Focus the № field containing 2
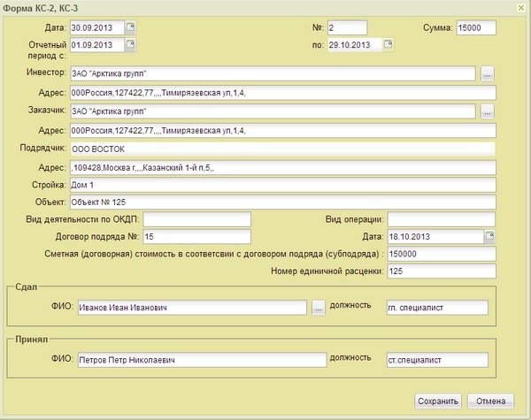The height and width of the screenshot is (420, 531). pos(347,27)
